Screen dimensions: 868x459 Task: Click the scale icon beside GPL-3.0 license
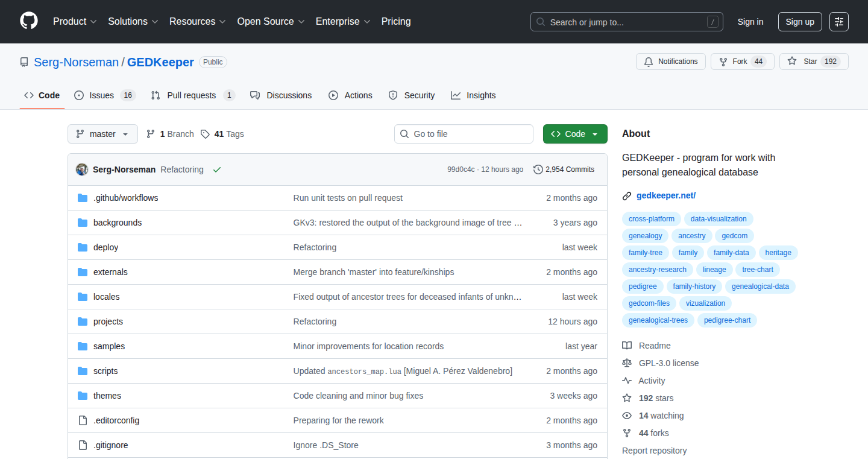(627, 363)
